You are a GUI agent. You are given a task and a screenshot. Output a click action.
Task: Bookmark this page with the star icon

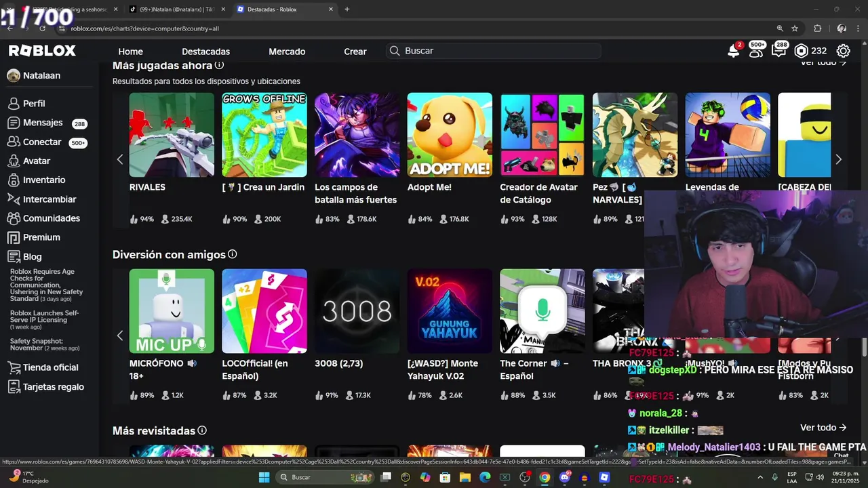(x=795, y=28)
